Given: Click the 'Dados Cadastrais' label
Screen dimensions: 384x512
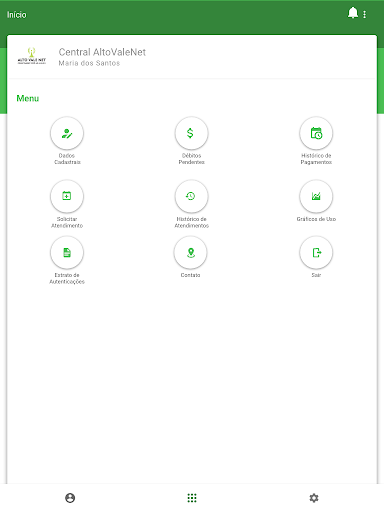Looking at the screenshot, I should pyautogui.click(x=67, y=159).
